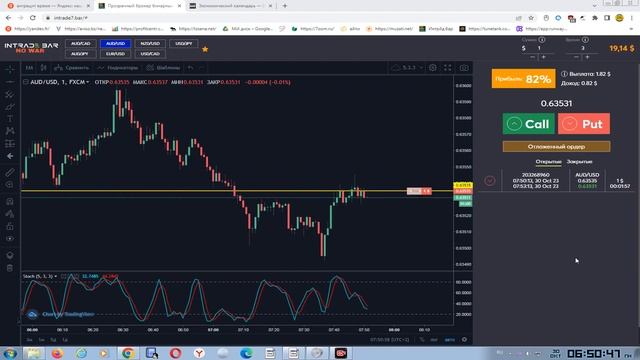This screenshot has width=640, height=360.
Task: Click the Intrade Bar logo
Action: point(31,48)
